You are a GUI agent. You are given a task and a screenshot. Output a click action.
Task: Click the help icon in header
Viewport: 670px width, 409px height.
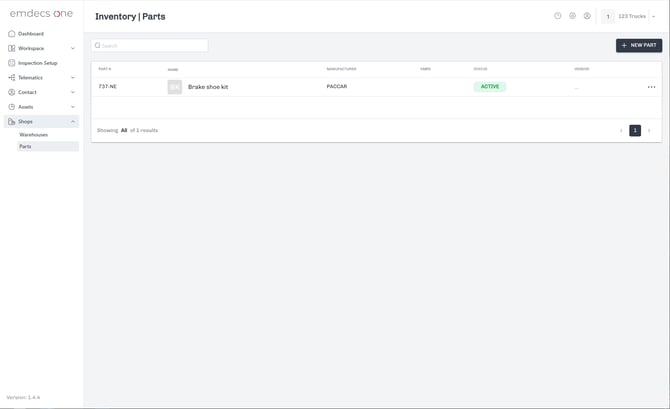558,16
